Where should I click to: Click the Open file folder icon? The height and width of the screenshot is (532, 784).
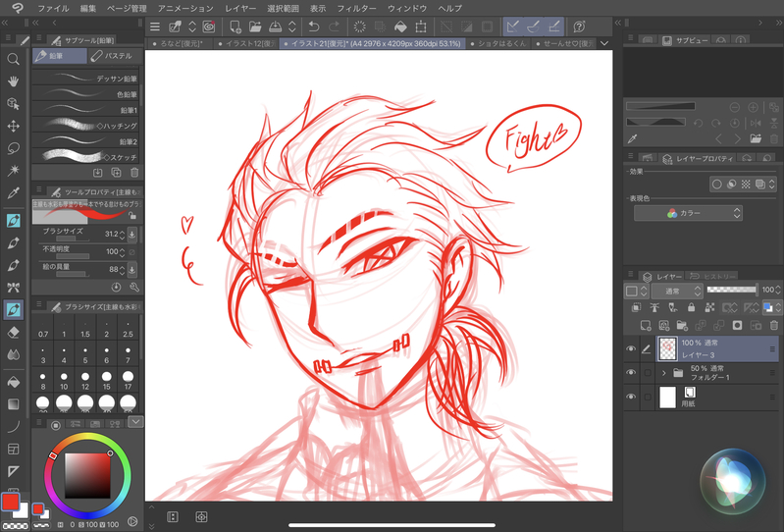[255, 27]
